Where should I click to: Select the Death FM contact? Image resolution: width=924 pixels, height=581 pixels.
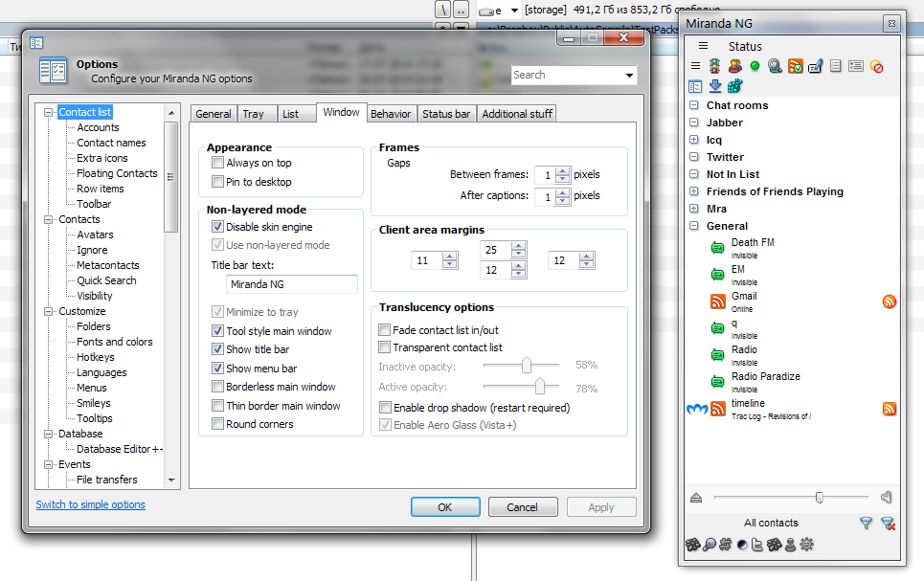coord(753,242)
